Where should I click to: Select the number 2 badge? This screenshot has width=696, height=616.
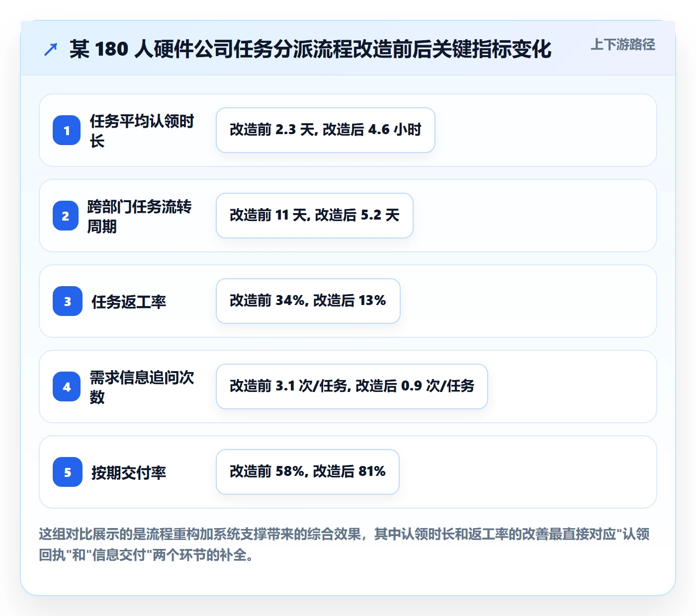pos(66,216)
